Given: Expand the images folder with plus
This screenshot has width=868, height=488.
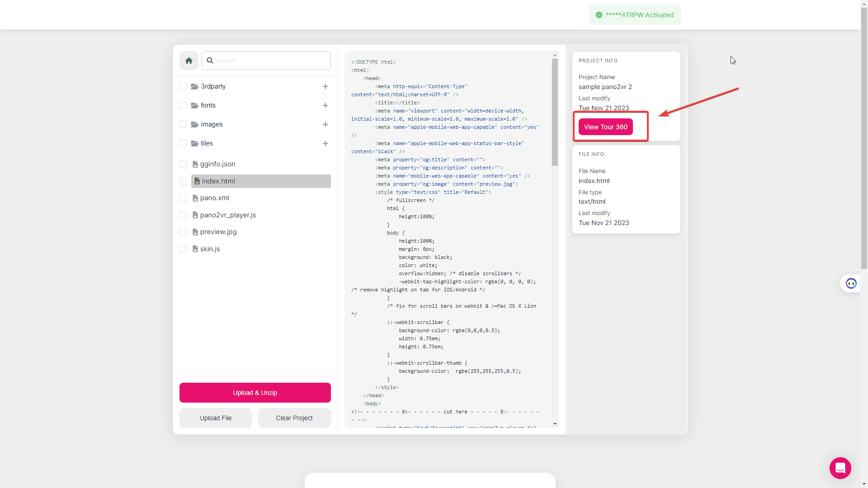Looking at the screenshot, I should coord(325,124).
